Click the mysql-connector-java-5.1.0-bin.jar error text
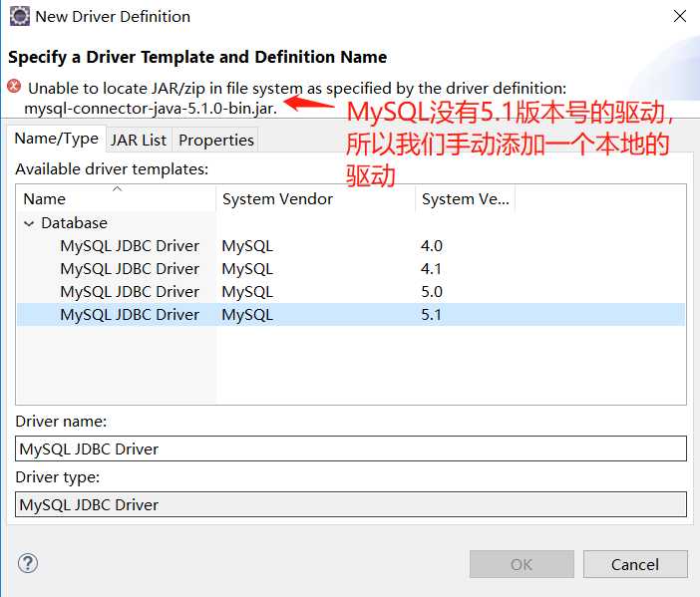The width and height of the screenshot is (700, 597). [151, 109]
